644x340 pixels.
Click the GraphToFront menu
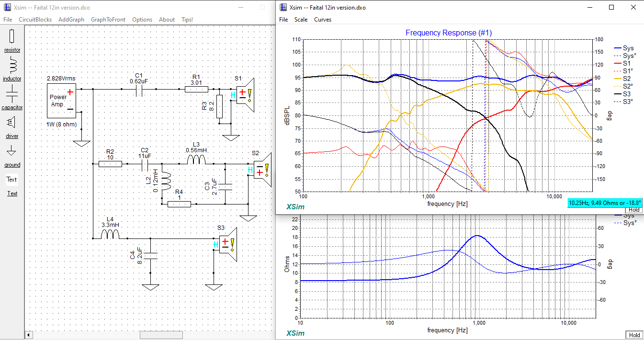[108, 20]
